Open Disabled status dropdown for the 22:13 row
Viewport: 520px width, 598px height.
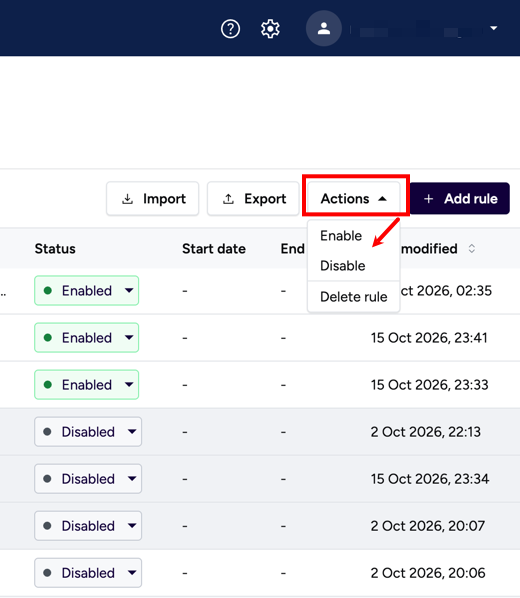point(88,432)
